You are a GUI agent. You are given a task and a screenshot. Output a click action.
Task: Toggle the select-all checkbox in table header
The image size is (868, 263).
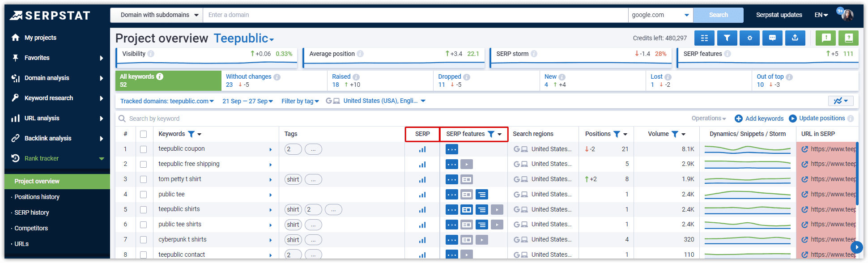pyautogui.click(x=143, y=134)
